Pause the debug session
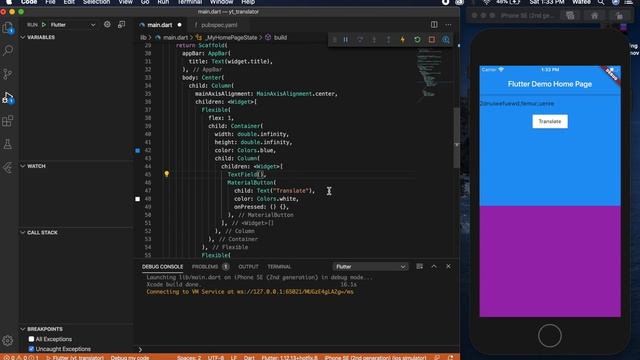The height and width of the screenshot is (360, 640). pyautogui.click(x=346, y=40)
